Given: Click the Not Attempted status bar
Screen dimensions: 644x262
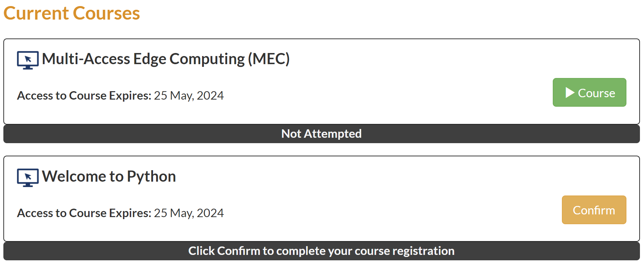Looking at the screenshot, I should tap(321, 134).
